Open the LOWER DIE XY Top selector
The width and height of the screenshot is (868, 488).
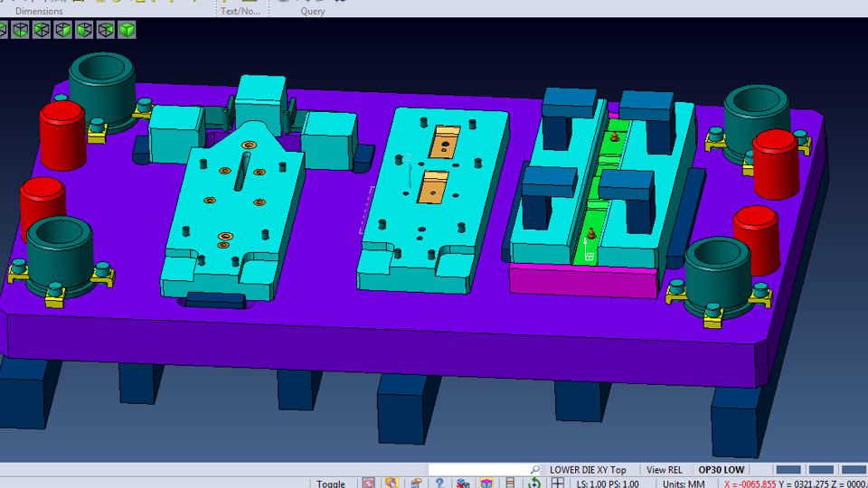(588, 470)
